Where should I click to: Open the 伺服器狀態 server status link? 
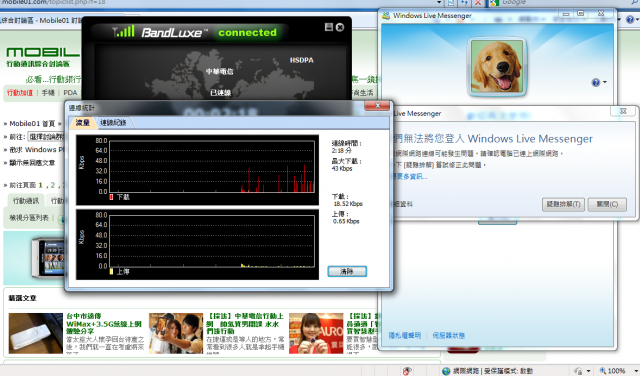pos(448,336)
